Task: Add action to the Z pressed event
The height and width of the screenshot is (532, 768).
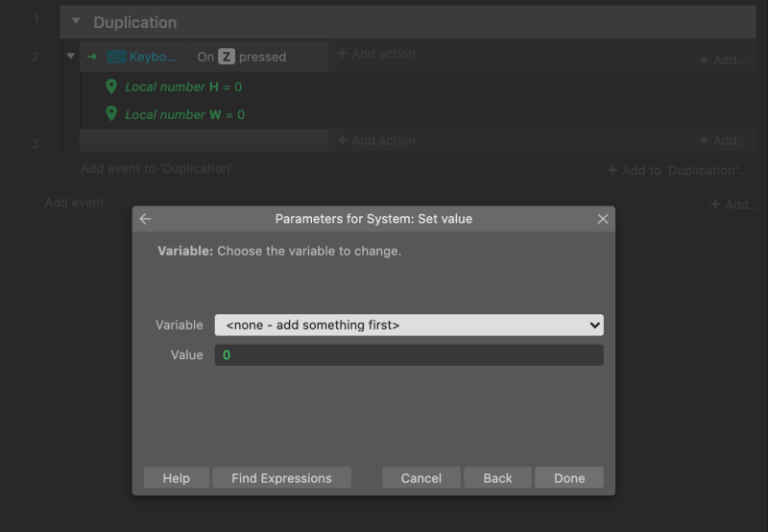Action: pos(376,54)
